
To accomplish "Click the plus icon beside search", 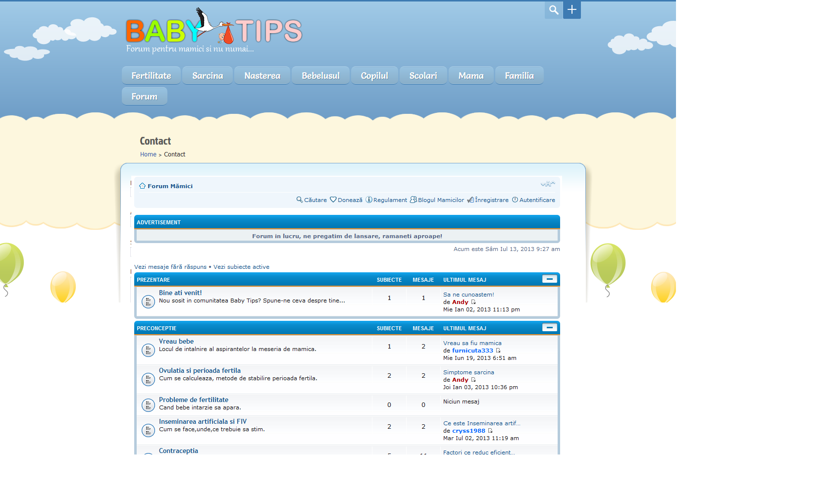I will [572, 10].
